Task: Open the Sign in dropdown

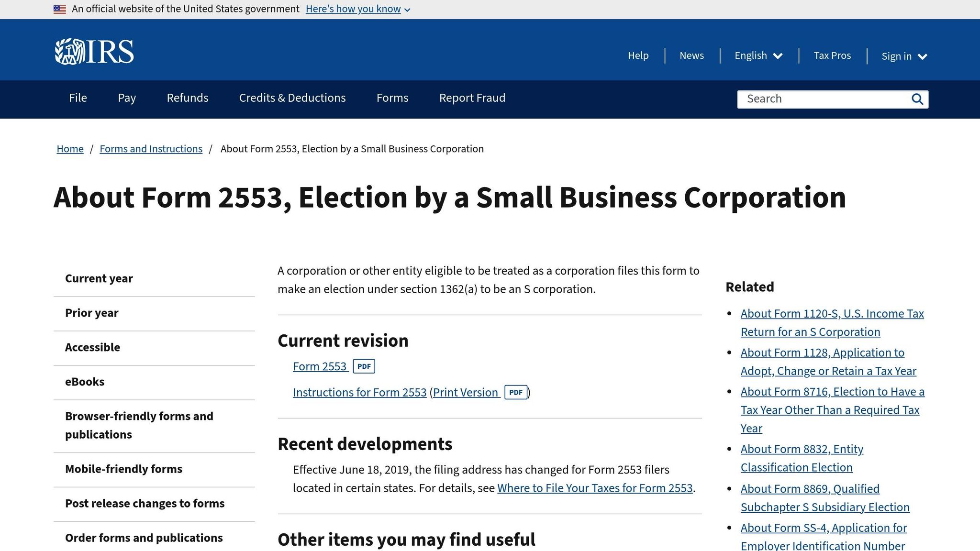Action: point(904,56)
